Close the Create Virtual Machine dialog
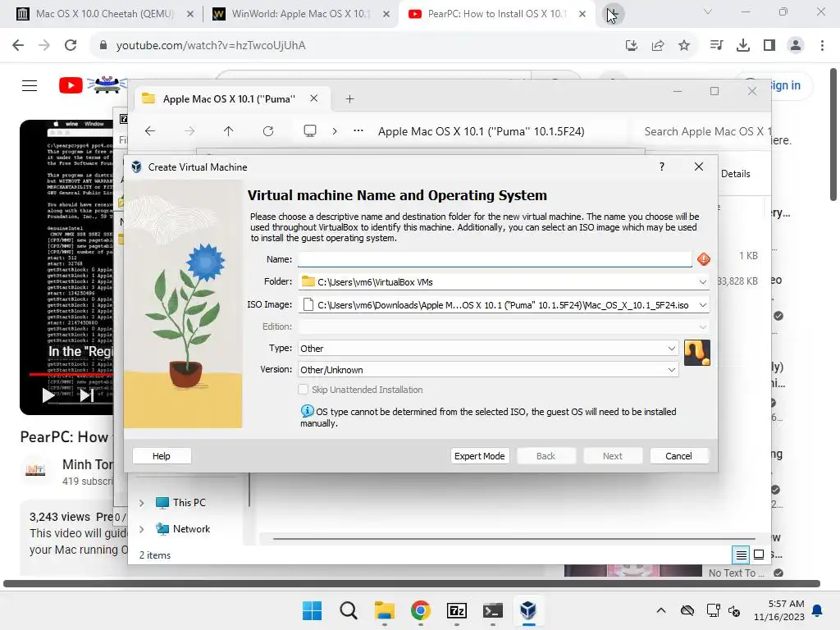This screenshot has height=630, width=840. pyautogui.click(x=699, y=167)
